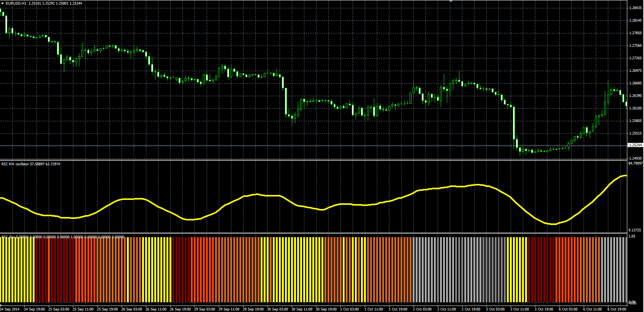Click the 24 Sep 2014 date label
This screenshot has width=644, height=312.
point(10,309)
